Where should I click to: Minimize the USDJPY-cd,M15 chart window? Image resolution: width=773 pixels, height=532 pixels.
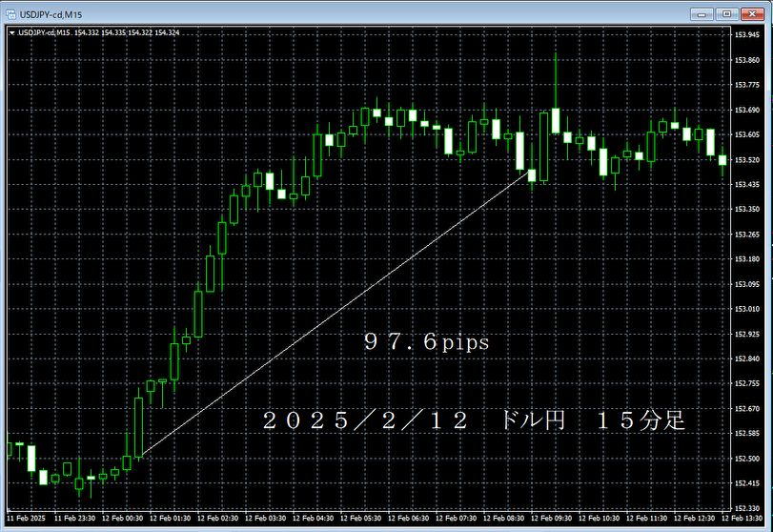point(702,14)
